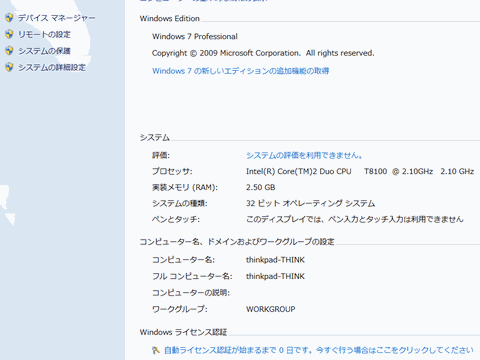Click the Copyright 2009 Microsoft Corporation line
The height and width of the screenshot is (360, 480).
(x=263, y=53)
